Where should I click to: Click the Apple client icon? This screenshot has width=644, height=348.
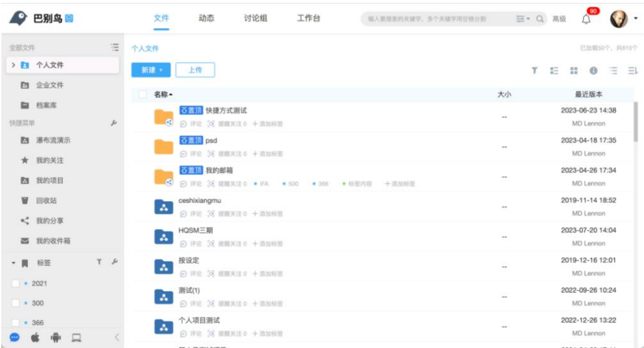pos(35,338)
